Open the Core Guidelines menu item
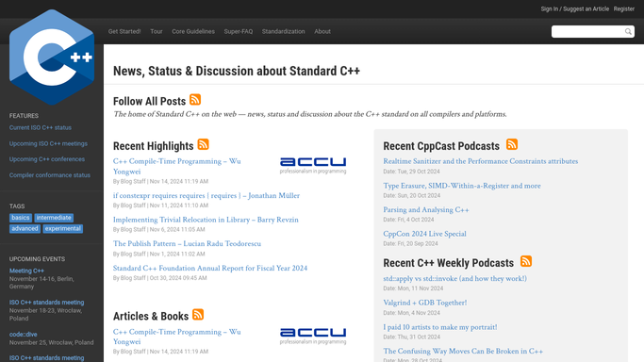Screen dimensions: 644x362 pos(193,32)
